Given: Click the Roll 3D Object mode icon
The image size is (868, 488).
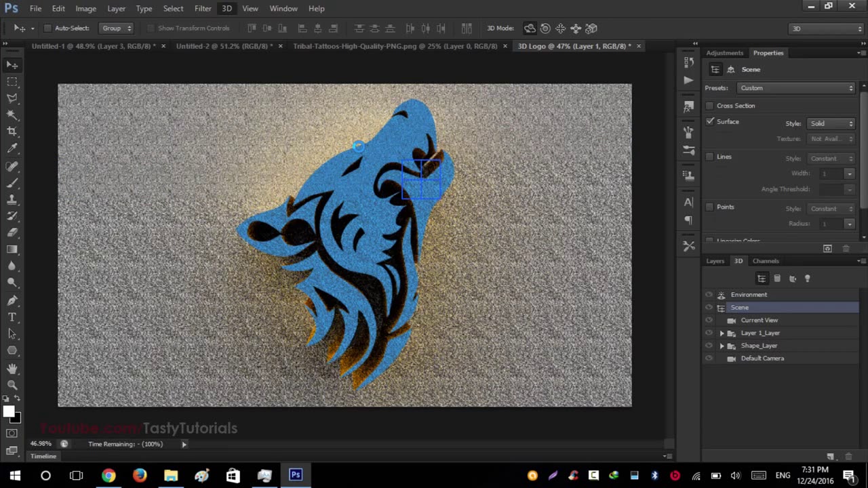Looking at the screenshot, I should coord(545,28).
